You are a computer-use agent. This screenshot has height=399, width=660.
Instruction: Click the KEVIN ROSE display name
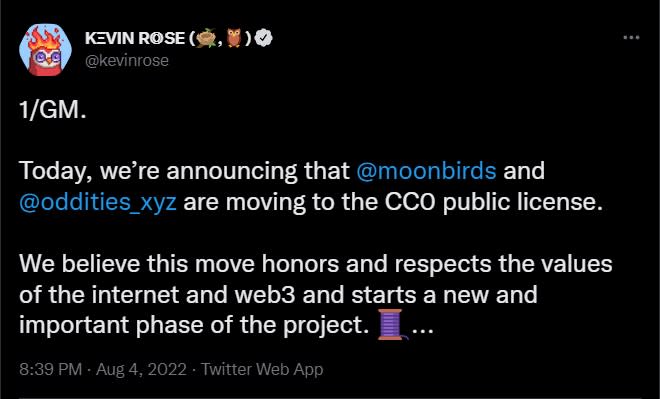click(x=135, y=39)
